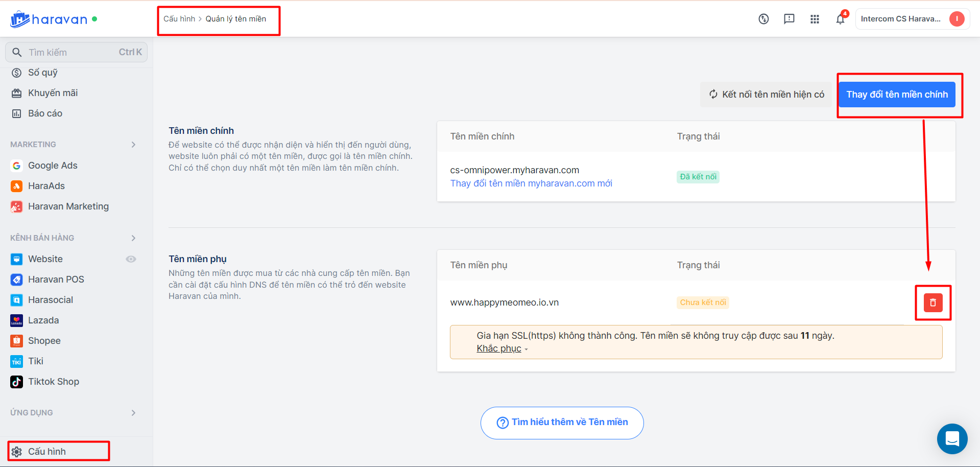Viewport: 980px width, 467px height.
Task: Click Kết nối tên miền hiện có
Action: coord(766,95)
